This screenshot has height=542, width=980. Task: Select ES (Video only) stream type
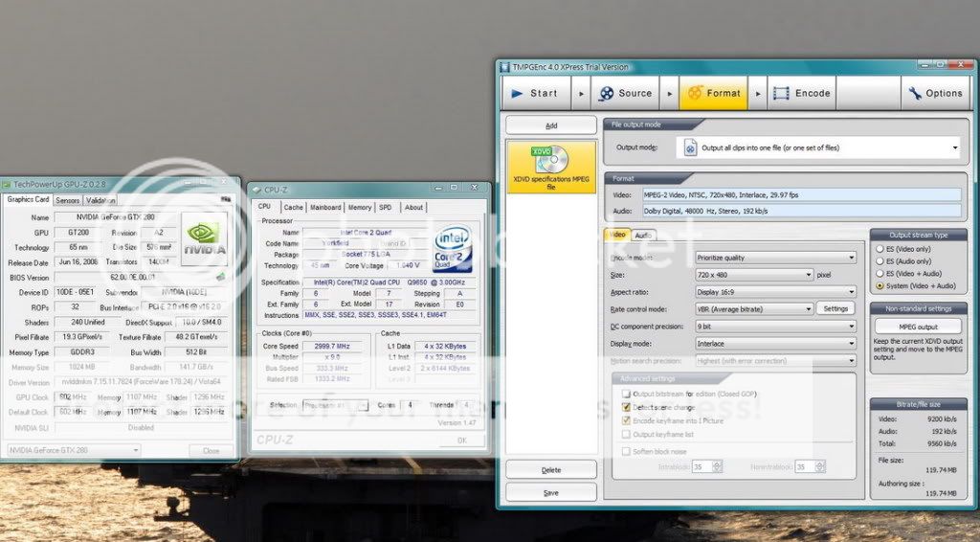880,249
